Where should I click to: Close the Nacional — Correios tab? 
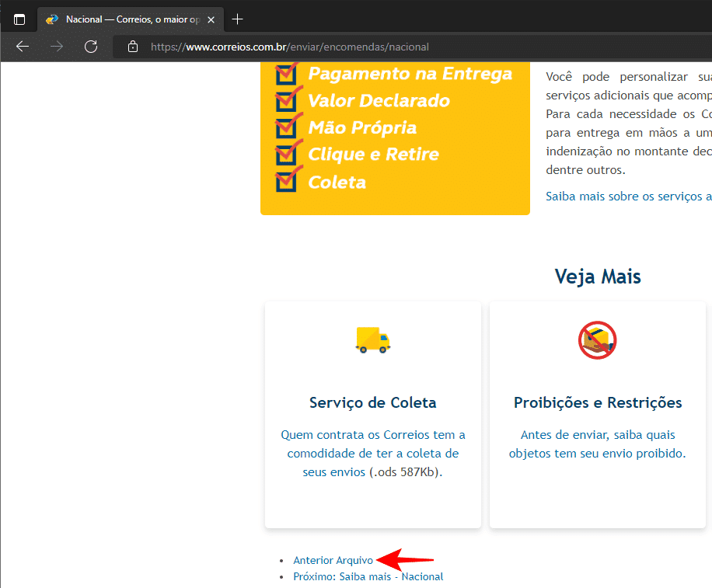click(x=211, y=19)
